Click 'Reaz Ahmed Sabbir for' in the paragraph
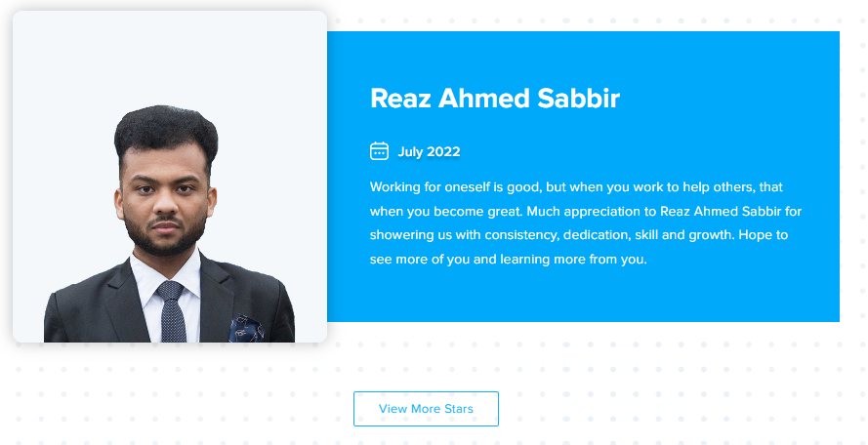Screen dimensions: 868x445 click(x=730, y=212)
